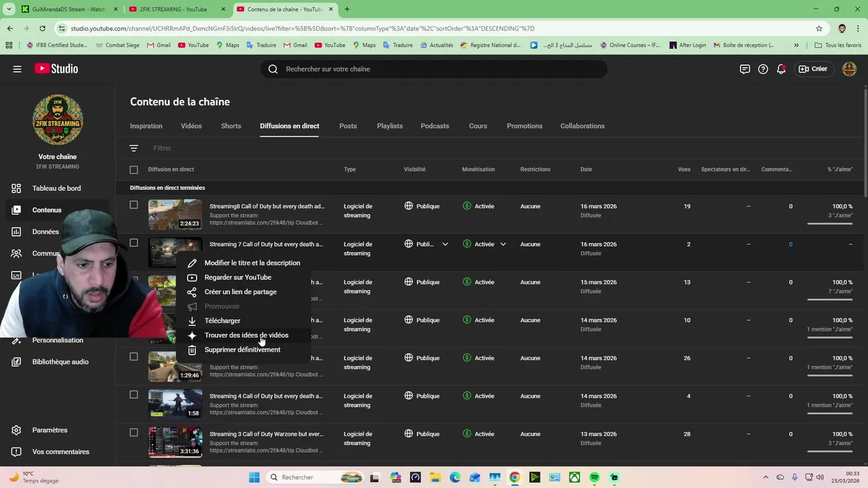Check the Streaming 3 Call of Duty Warzone checkbox
The height and width of the screenshot is (488, 868).
(134, 433)
